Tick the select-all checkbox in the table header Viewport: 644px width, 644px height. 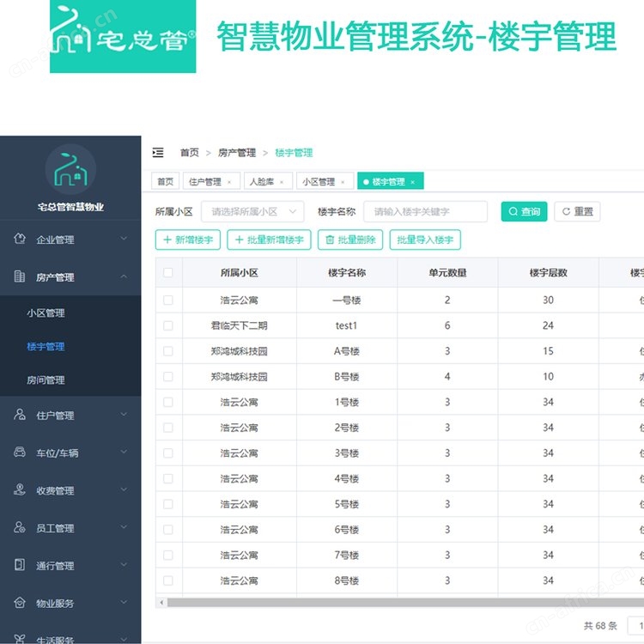(168, 273)
